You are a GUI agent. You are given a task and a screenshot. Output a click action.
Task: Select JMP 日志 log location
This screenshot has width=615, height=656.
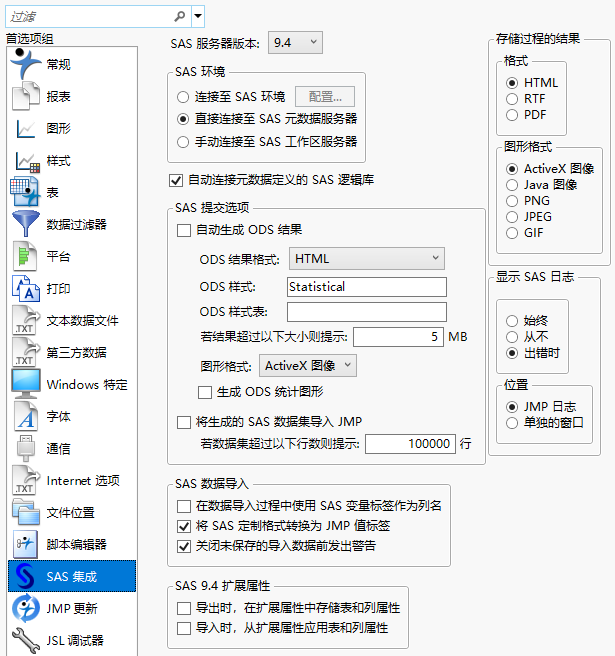(x=512, y=407)
